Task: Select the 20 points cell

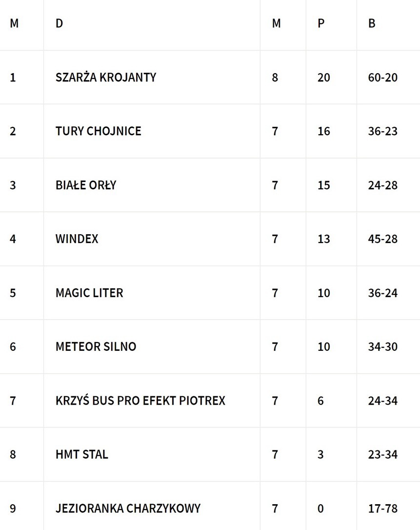Action: click(324, 77)
